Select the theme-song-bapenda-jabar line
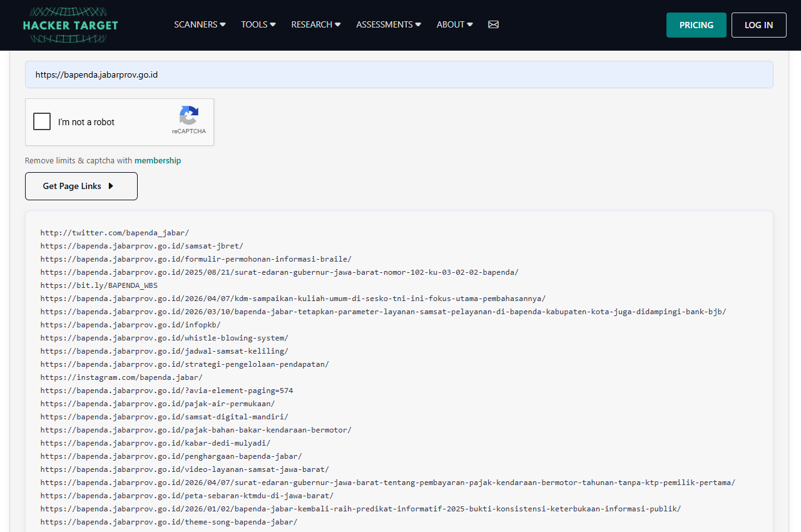This screenshot has height=532, width=801. click(169, 521)
